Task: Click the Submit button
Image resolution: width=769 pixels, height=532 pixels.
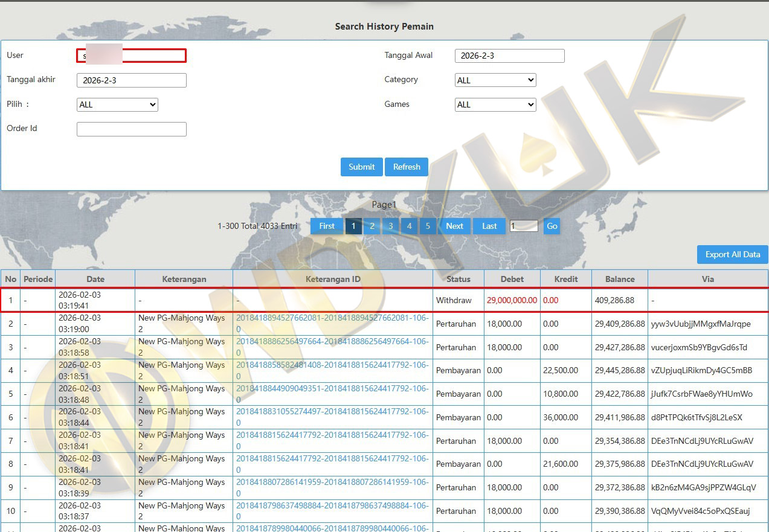Action: [x=361, y=167]
